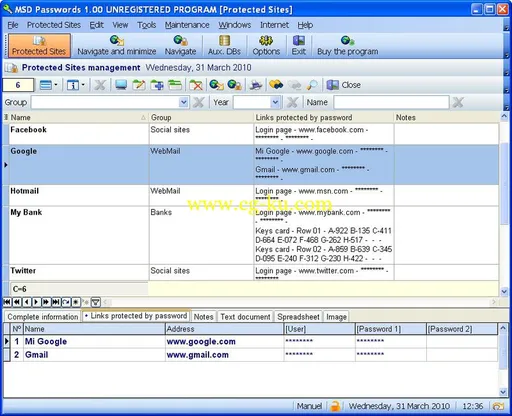Open the View menu
The image size is (512, 416).
click(120, 25)
